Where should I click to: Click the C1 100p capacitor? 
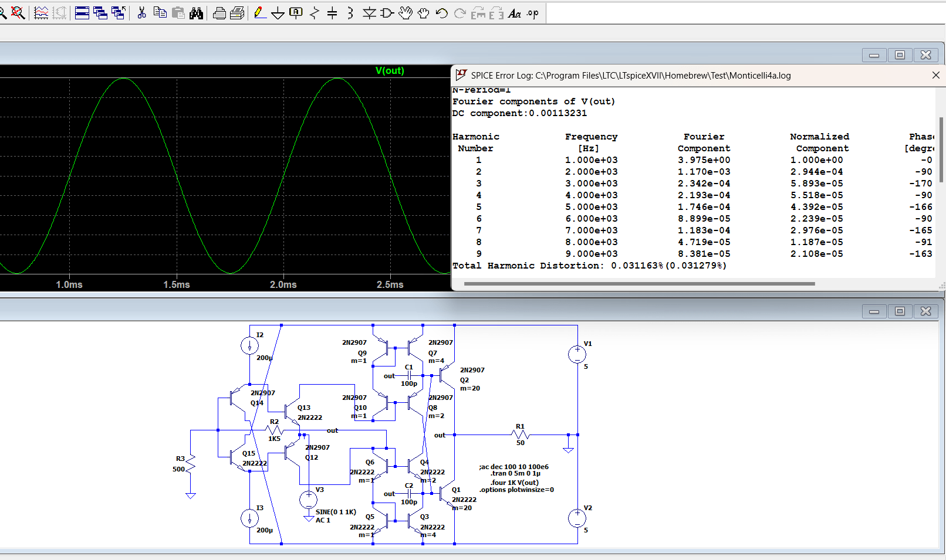pos(409,375)
